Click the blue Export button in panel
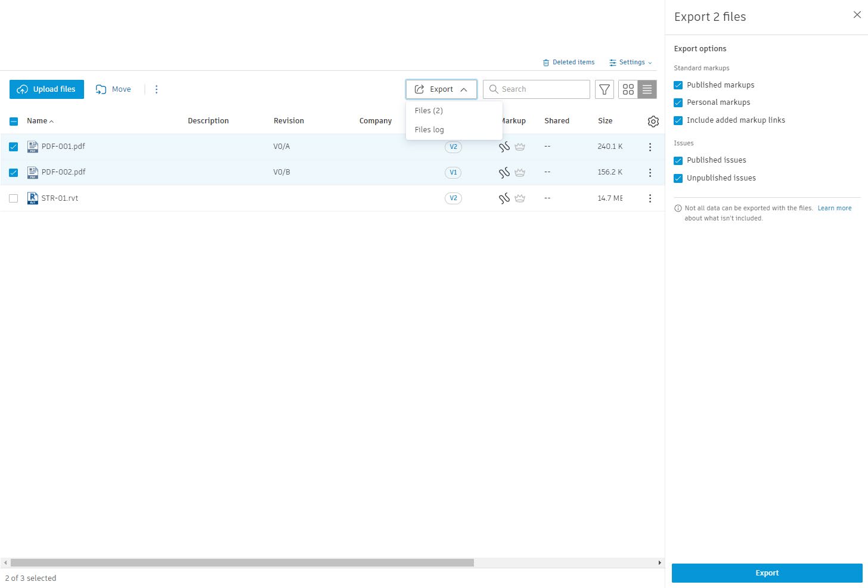 [767, 573]
